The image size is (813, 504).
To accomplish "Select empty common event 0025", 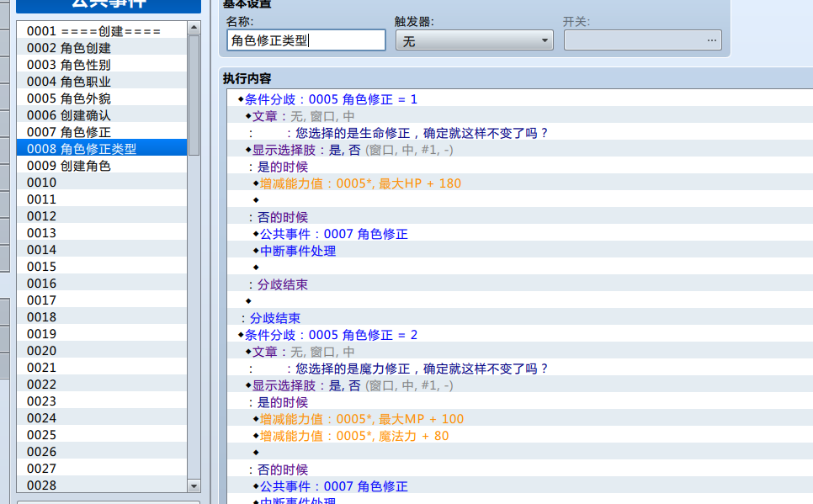I will point(102,435).
